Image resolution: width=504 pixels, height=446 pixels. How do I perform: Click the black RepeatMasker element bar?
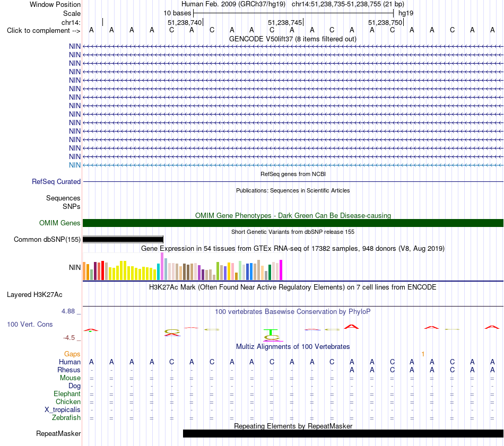(x=343, y=433)
